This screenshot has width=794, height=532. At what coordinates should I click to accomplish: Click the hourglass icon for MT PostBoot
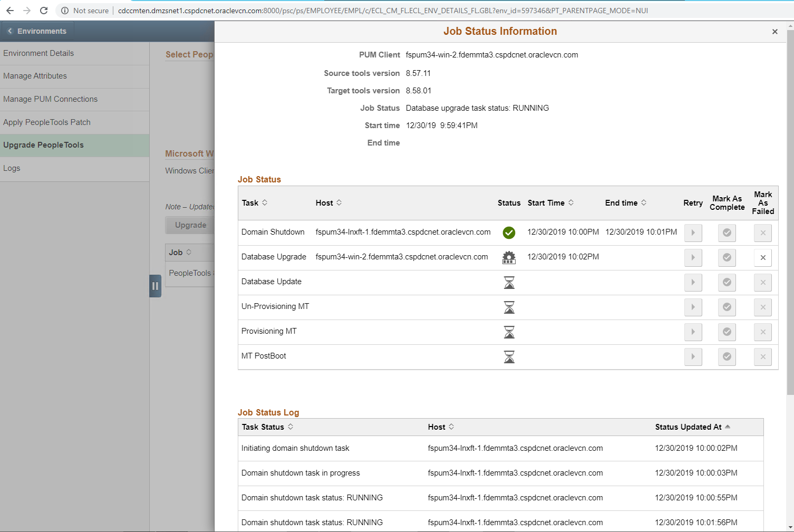508,356
